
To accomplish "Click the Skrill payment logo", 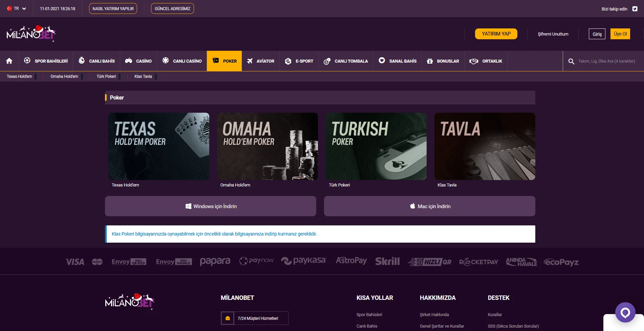I will [x=387, y=261].
